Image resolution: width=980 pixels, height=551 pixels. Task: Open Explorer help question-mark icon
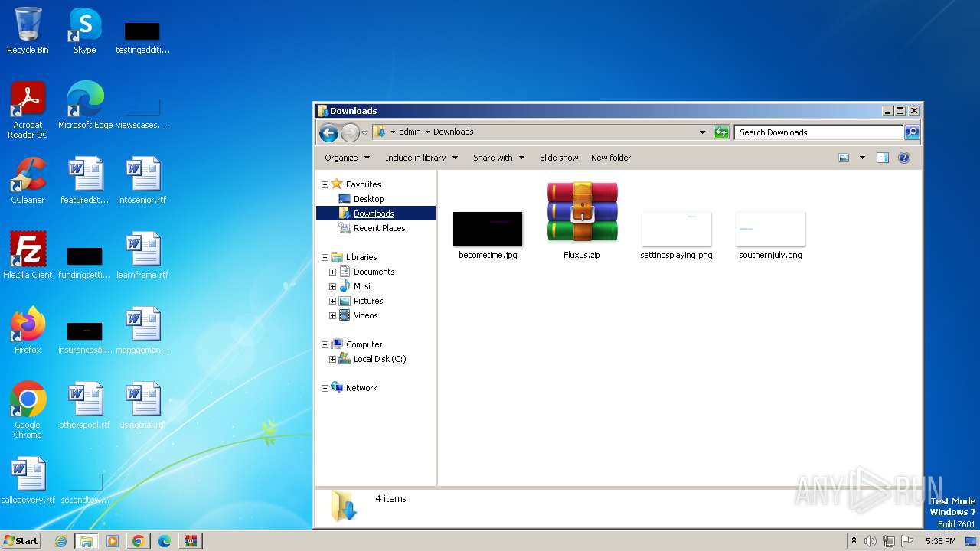point(904,158)
